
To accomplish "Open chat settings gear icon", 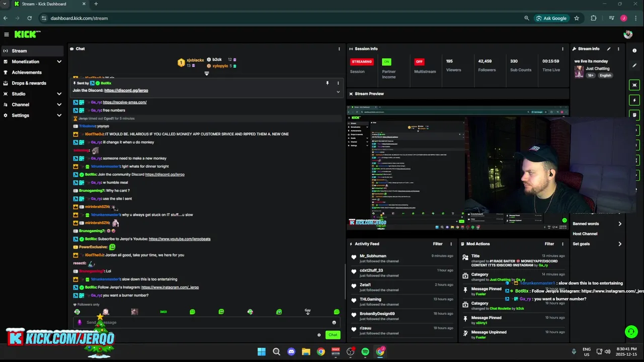I will pyautogui.click(x=319, y=335).
